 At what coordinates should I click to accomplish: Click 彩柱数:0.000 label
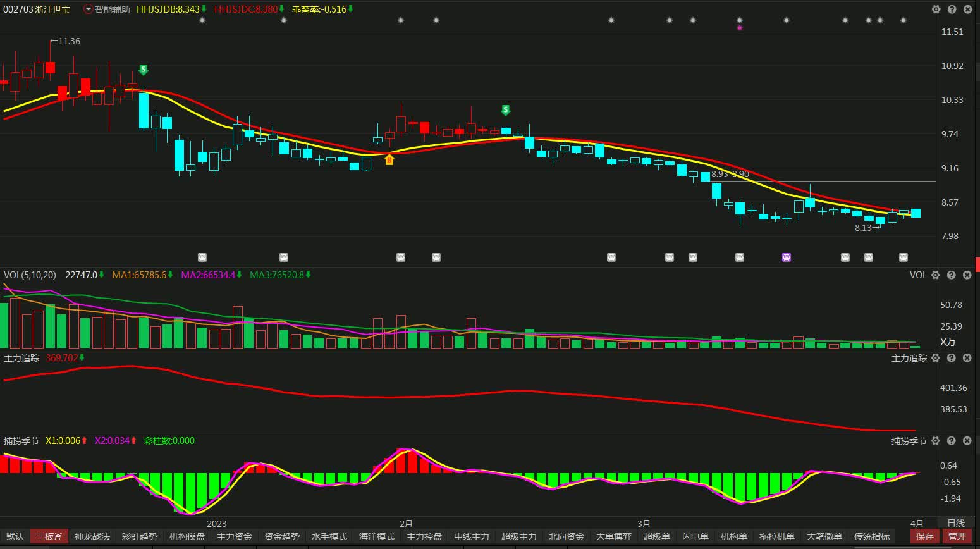pyautogui.click(x=169, y=441)
